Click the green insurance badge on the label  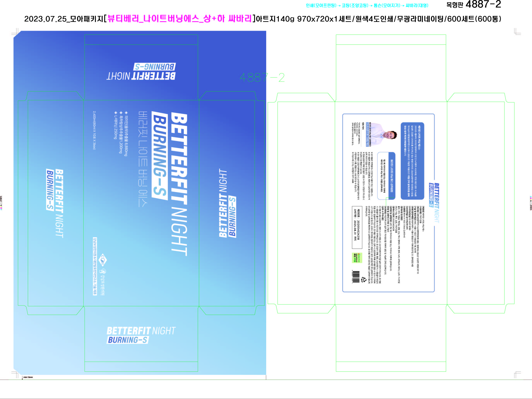click(x=357, y=258)
